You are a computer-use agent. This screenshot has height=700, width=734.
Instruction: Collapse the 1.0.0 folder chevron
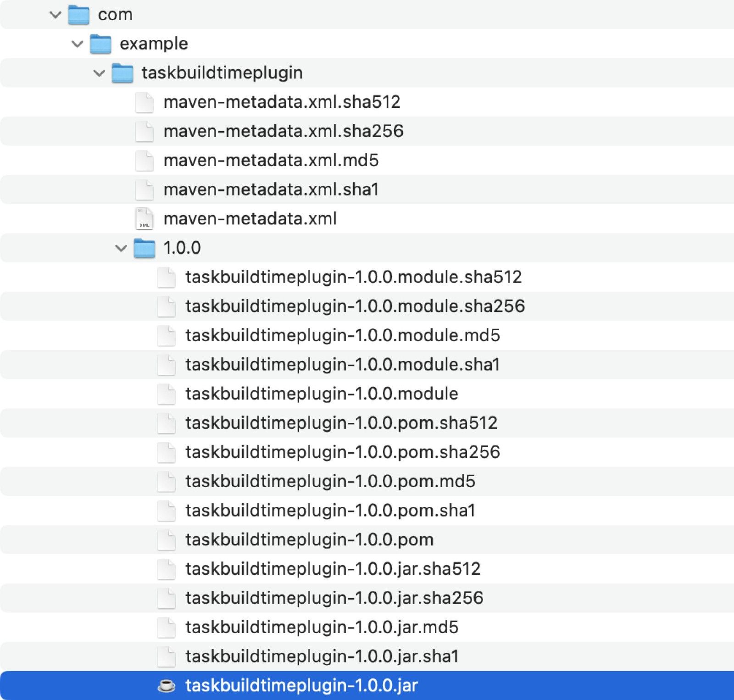tap(121, 248)
